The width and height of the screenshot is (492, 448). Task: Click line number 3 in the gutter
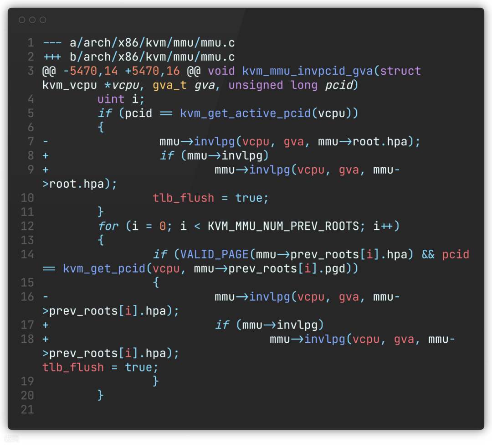[31, 71]
